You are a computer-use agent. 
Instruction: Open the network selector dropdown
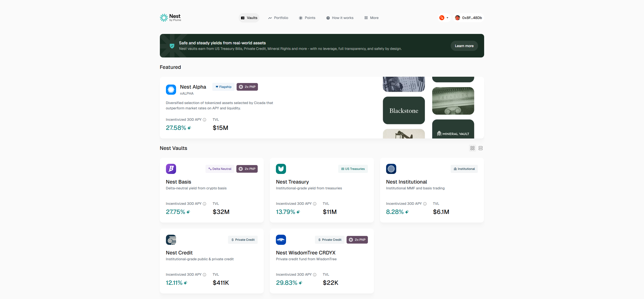[444, 18]
